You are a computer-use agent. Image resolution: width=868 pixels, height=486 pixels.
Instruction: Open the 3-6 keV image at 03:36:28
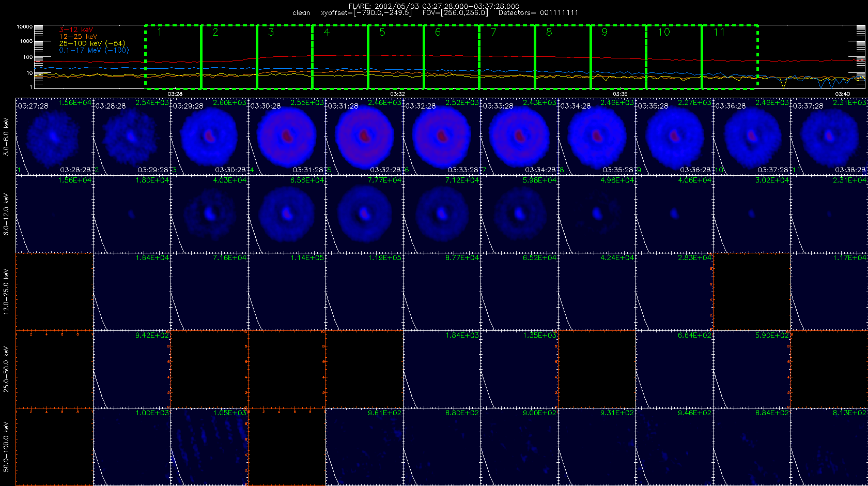[752, 136]
